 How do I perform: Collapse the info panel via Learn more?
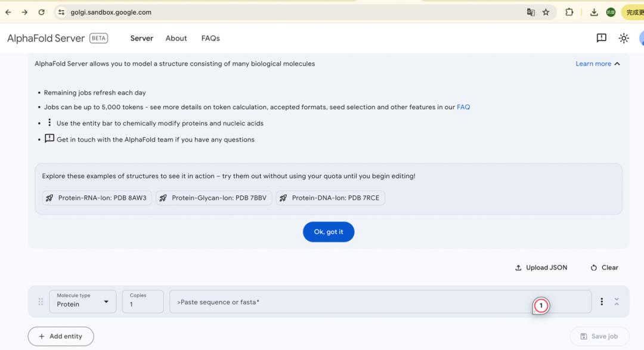pos(597,64)
